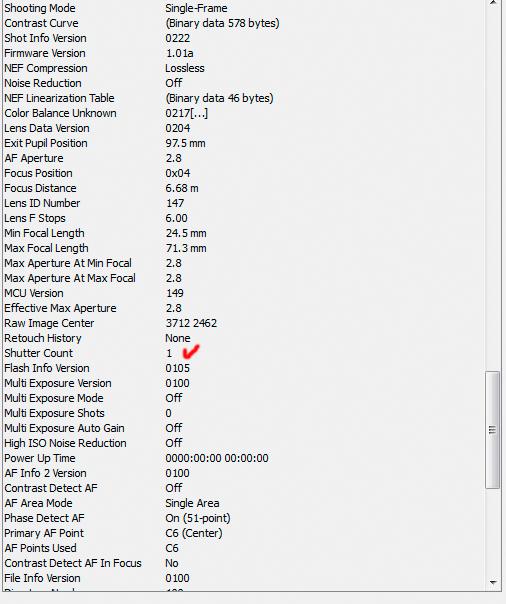Select the Lens ID Number label
Viewport: 506px width, 604px height.
coord(42,203)
